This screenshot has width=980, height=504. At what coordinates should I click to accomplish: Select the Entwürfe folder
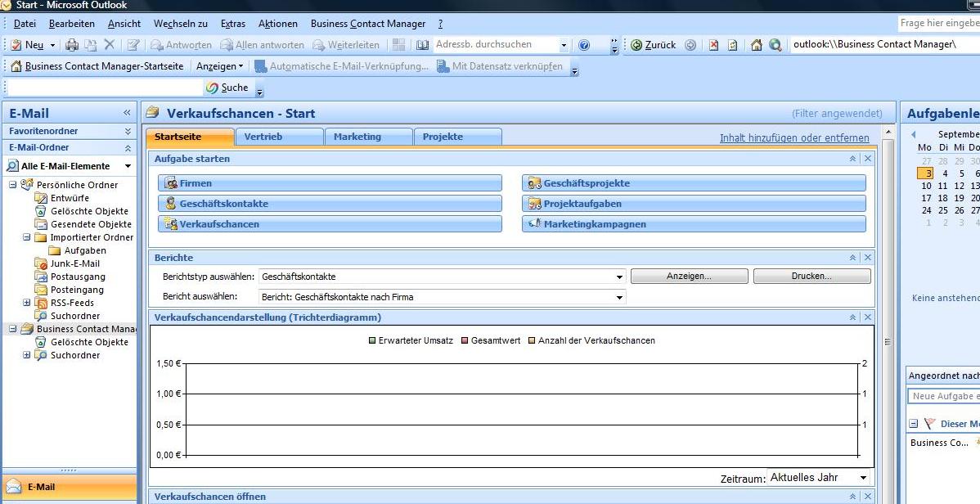(x=70, y=198)
